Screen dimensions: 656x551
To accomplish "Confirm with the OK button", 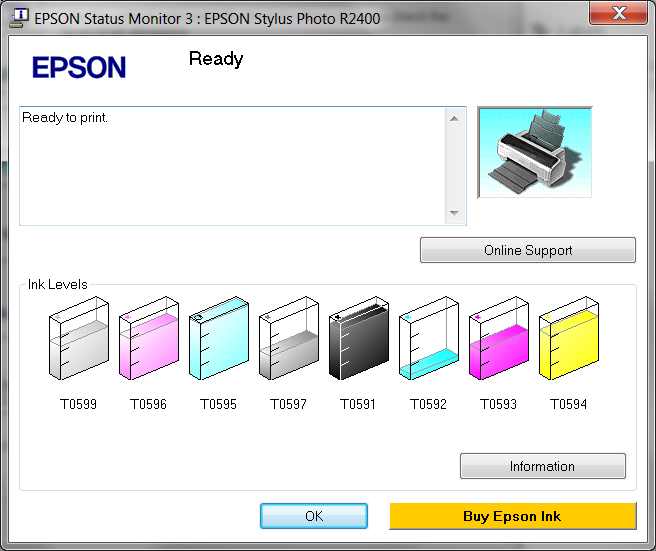I will coord(314,516).
